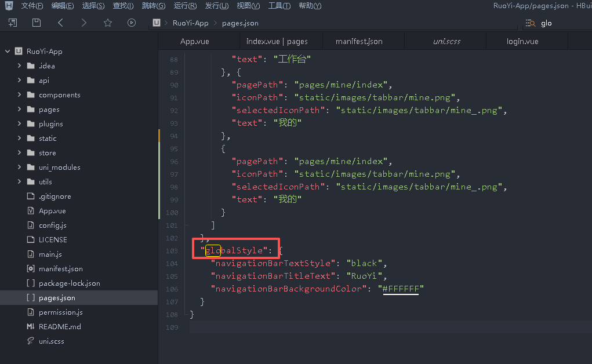Navigate back with the left arrow

(60, 23)
